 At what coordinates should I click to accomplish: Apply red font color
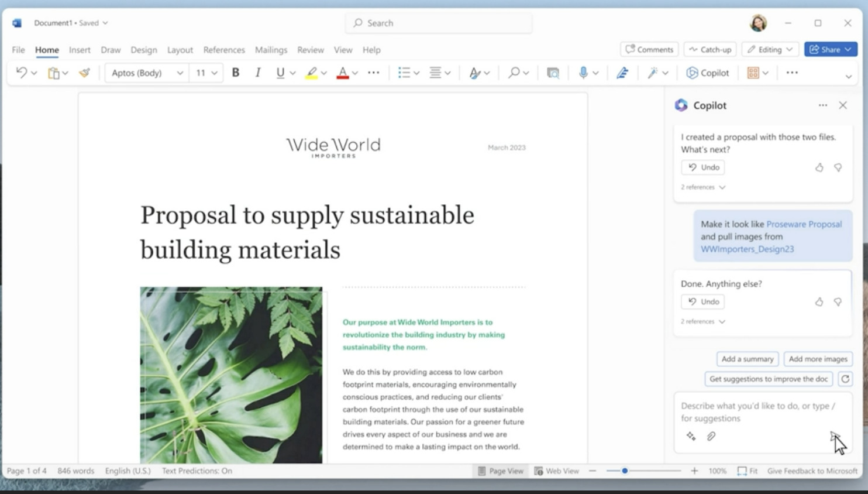pyautogui.click(x=343, y=73)
